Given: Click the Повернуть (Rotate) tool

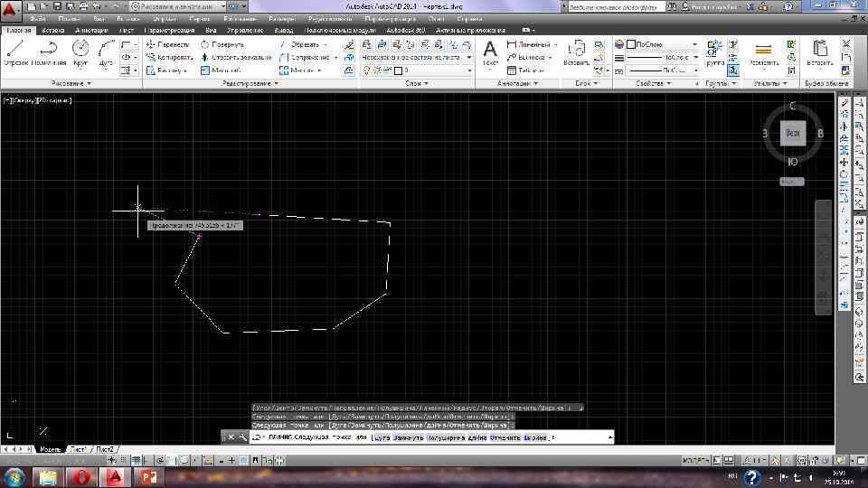Looking at the screenshot, I should 223,44.
